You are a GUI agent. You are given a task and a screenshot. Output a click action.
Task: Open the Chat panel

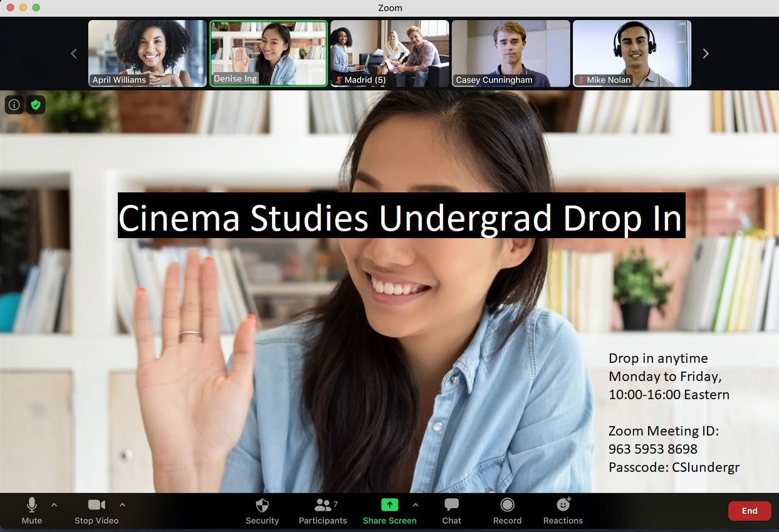451,511
